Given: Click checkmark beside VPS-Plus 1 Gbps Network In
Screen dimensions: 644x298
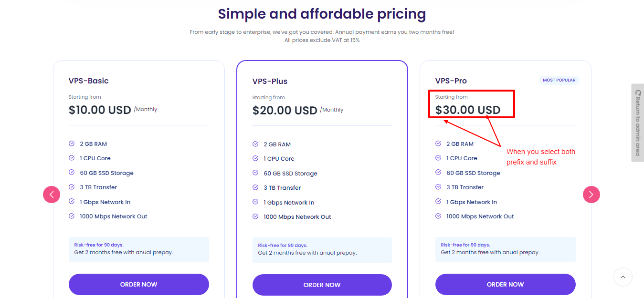Looking at the screenshot, I should pos(255,202).
